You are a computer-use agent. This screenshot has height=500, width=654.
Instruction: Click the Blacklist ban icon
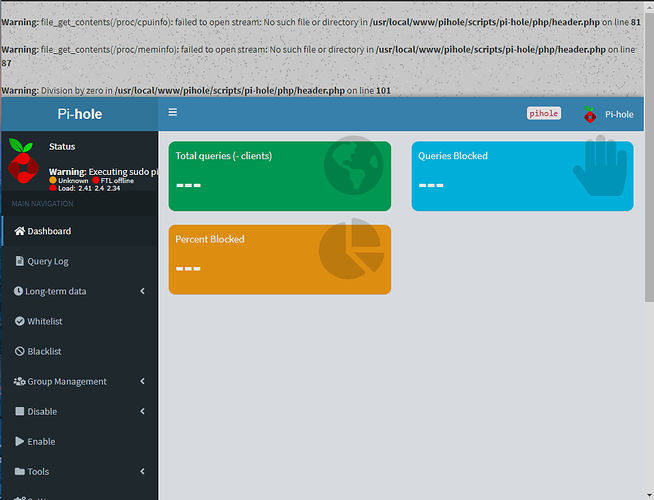(x=19, y=351)
